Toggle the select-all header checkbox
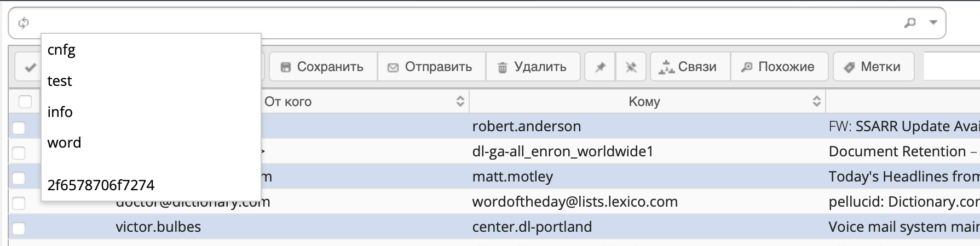980x246 pixels. (25, 102)
